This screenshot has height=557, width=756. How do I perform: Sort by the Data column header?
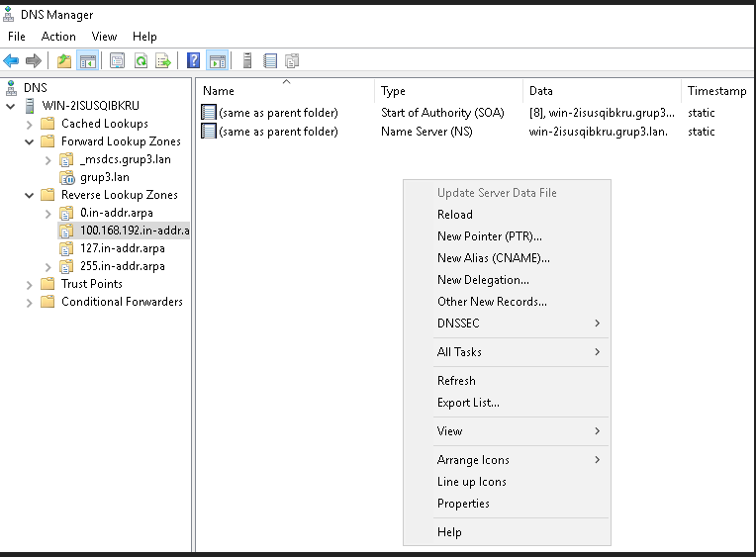click(603, 91)
